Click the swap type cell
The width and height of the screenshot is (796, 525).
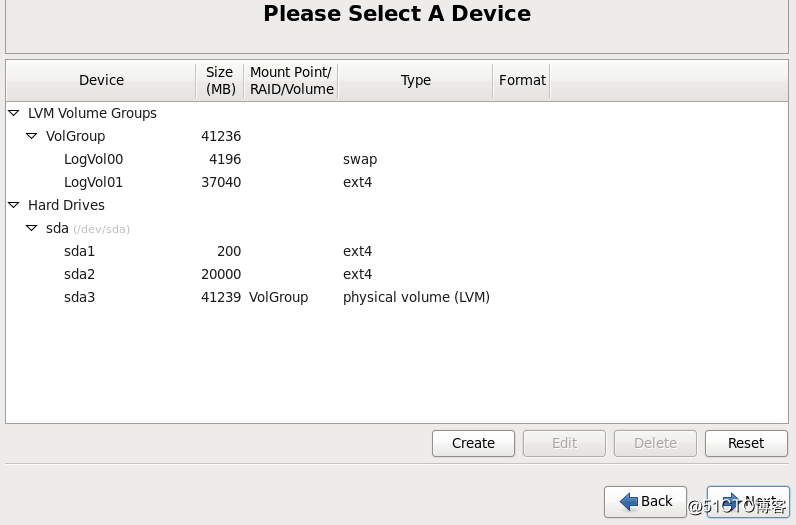click(360, 159)
